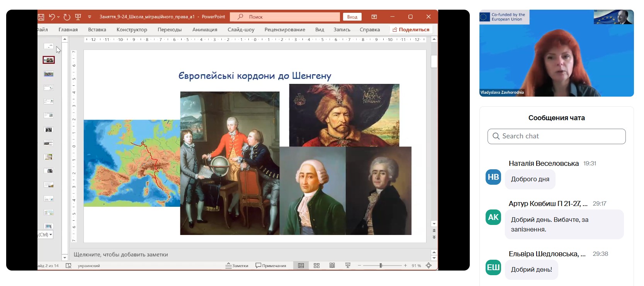This screenshot has width=644, height=286.
Task: Select the painting with three men and globe
Action: tap(229, 163)
